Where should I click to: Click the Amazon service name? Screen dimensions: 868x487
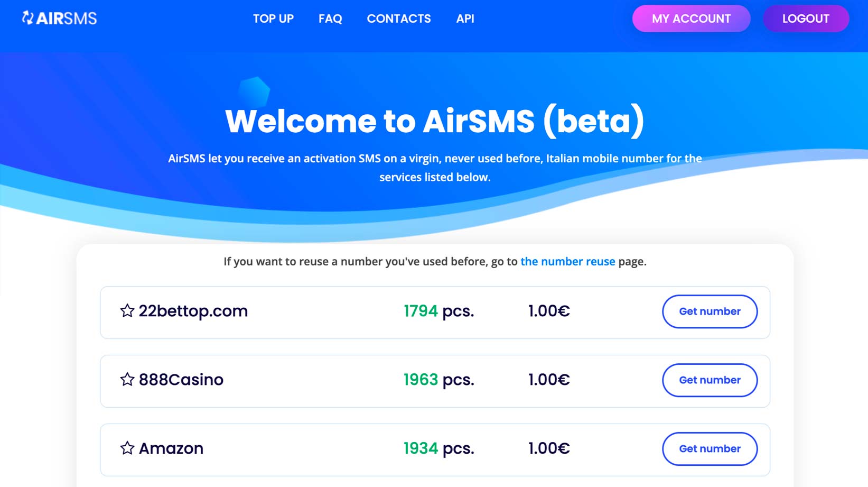[171, 448]
